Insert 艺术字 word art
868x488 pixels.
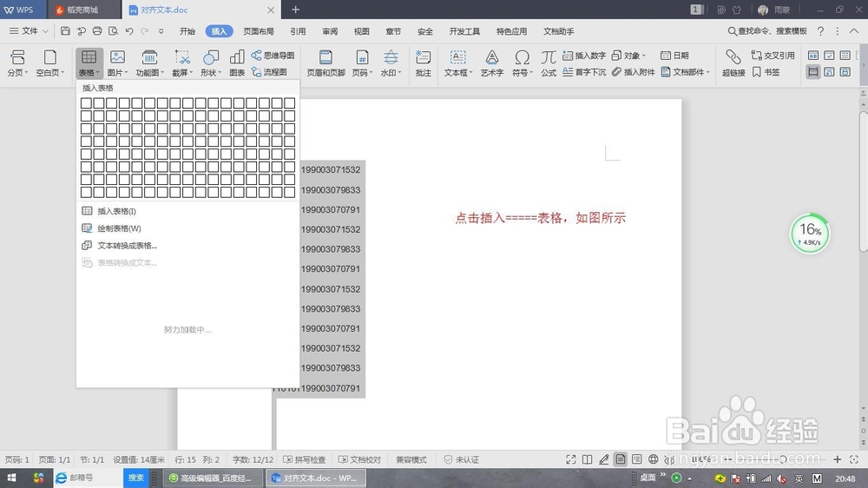tap(491, 63)
